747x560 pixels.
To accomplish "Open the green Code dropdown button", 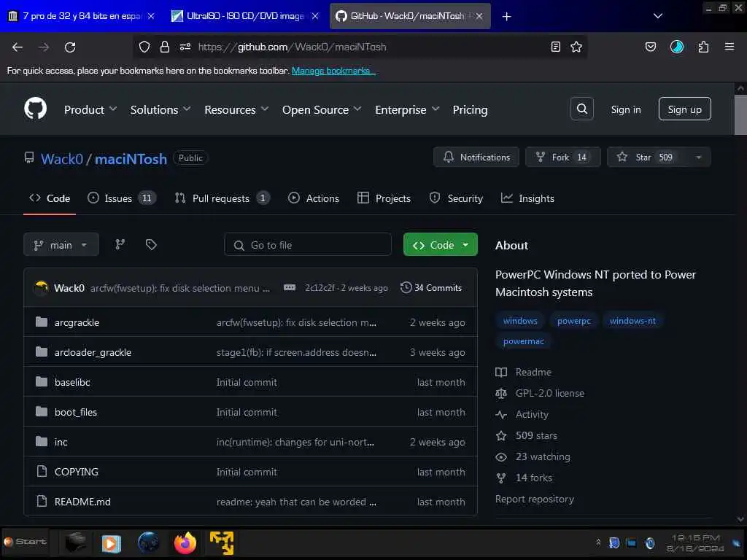I will [440, 245].
